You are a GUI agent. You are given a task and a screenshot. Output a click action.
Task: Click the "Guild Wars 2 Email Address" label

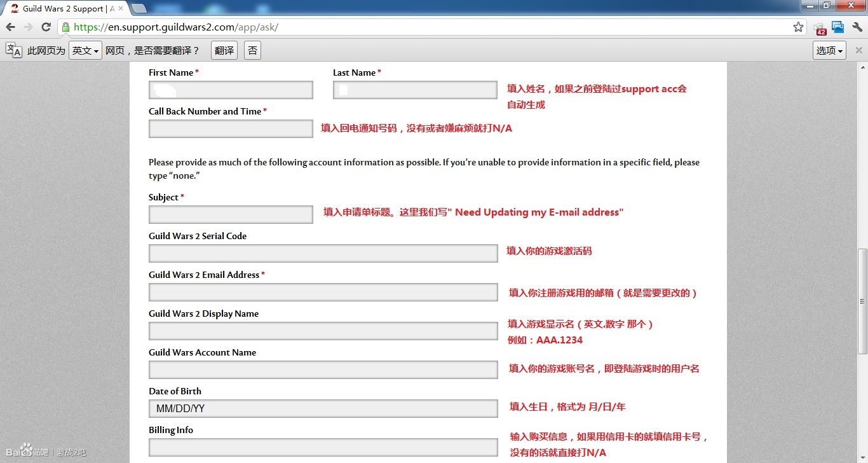tap(204, 275)
